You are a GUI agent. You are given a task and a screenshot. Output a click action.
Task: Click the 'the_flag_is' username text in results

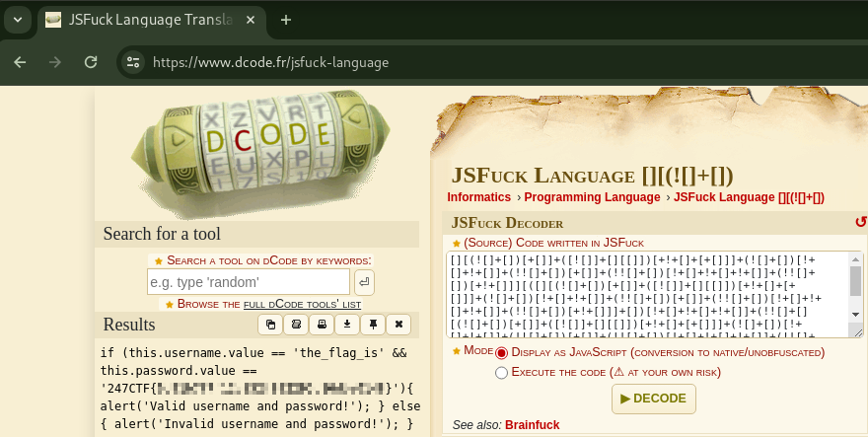[x=338, y=353]
